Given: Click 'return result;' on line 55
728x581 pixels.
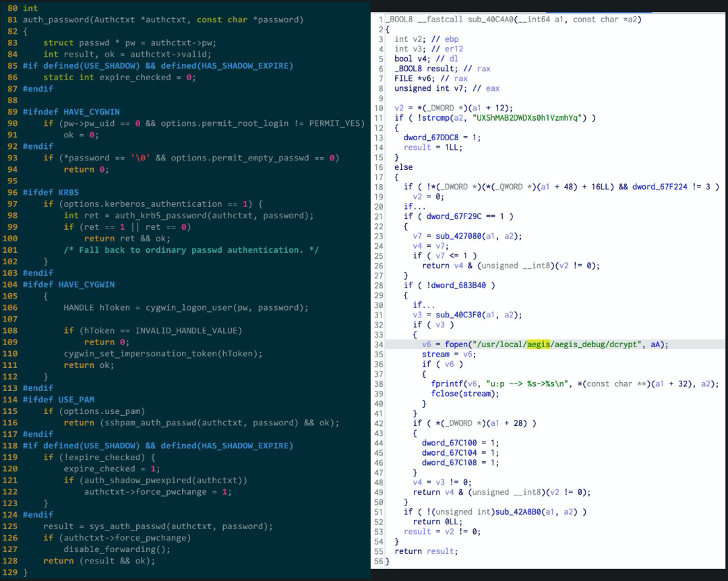Looking at the screenshot, I should 426,551.
